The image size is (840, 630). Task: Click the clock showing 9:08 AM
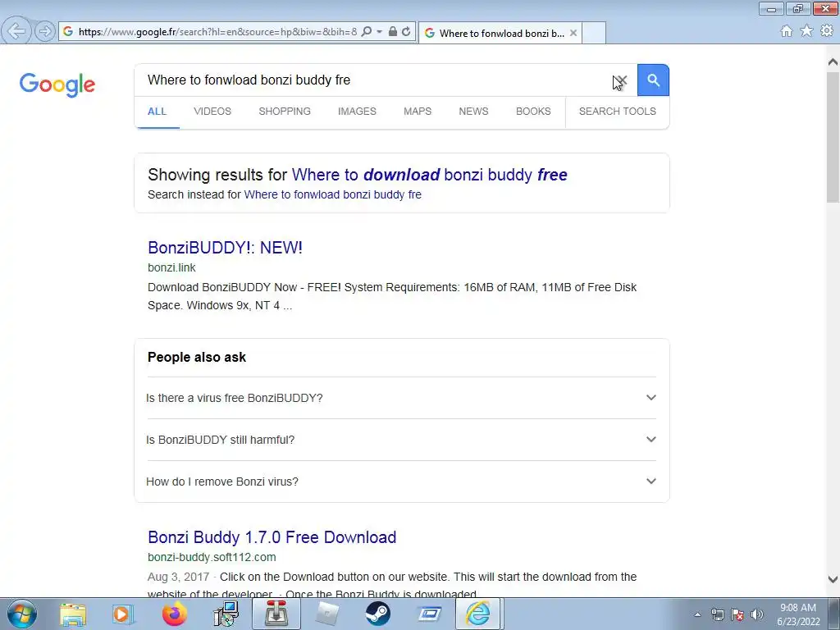point(797,608)
